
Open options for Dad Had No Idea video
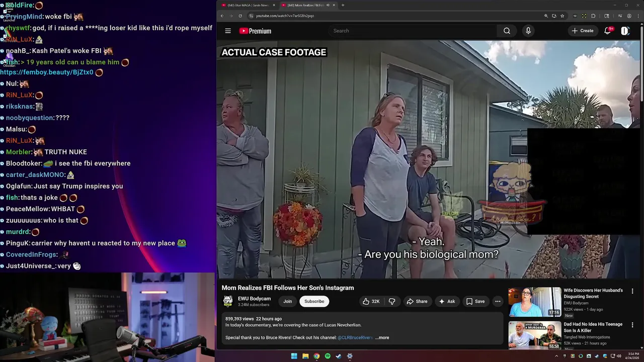632,325
